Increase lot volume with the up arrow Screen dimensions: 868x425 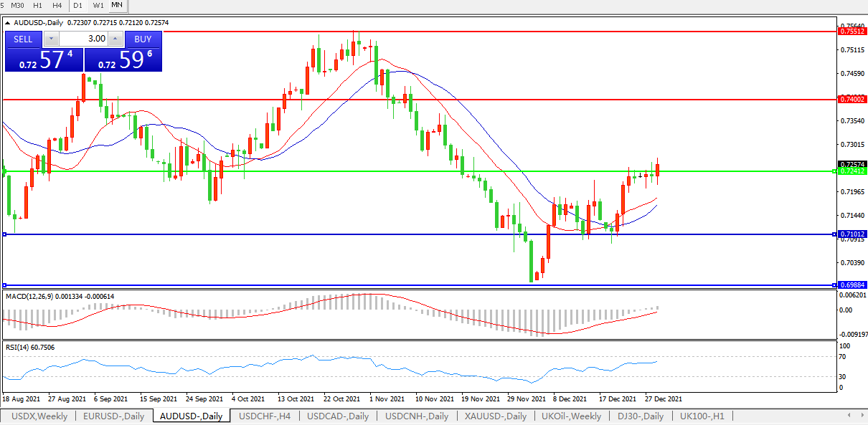(115, 39)
